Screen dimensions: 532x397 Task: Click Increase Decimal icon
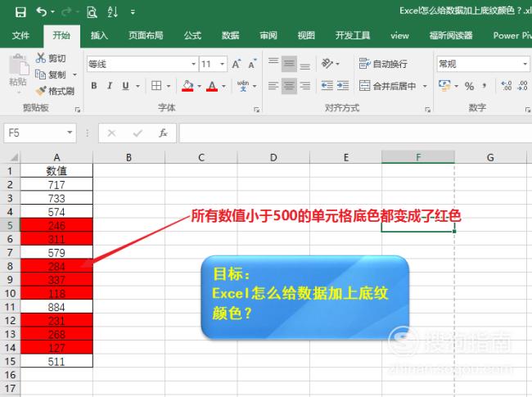(506, 86)
